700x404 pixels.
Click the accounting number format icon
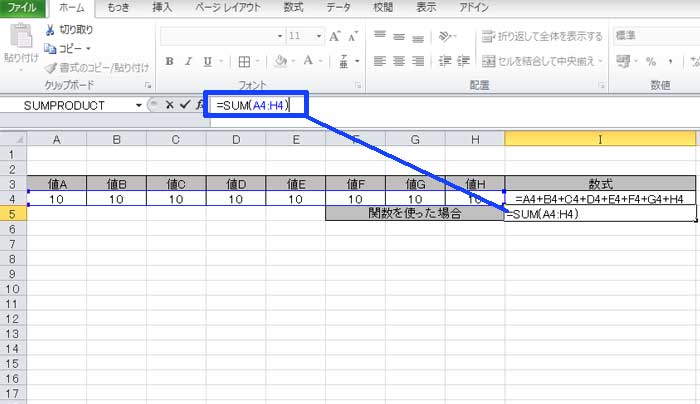coord(623,61)
